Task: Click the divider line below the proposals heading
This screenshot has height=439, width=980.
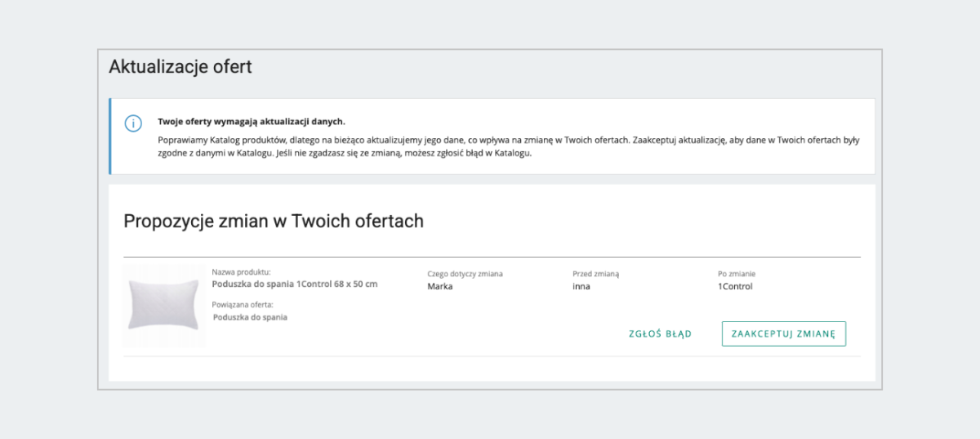Action: coord(492,257)
